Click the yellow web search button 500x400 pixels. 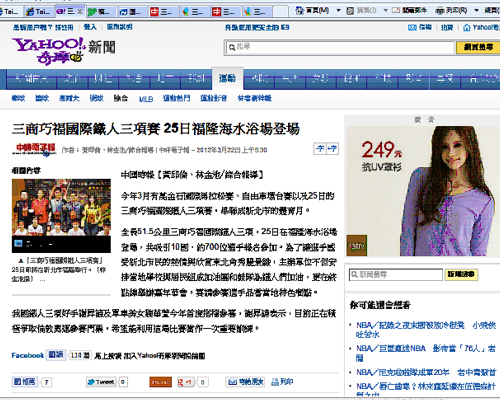tap(478, 48)
